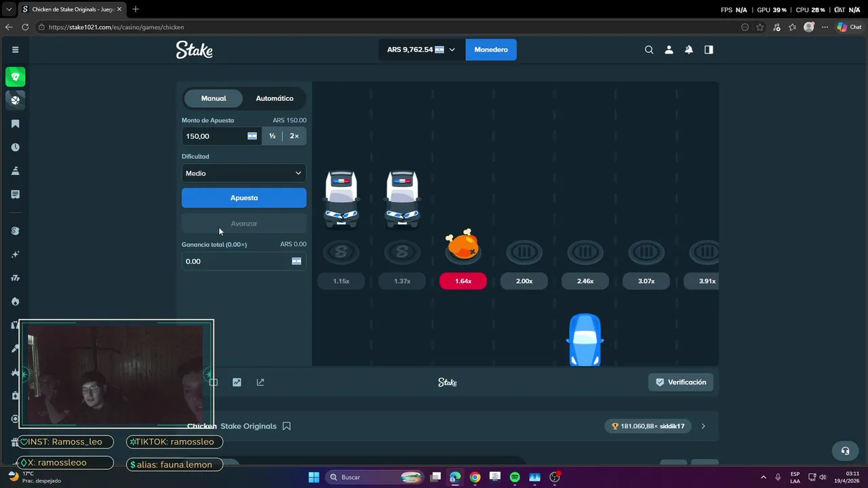This screenshot has width=868, height=488.
Task: Select the Chicken de Stake Originals browser tab
Action: [x=71, y=9]
